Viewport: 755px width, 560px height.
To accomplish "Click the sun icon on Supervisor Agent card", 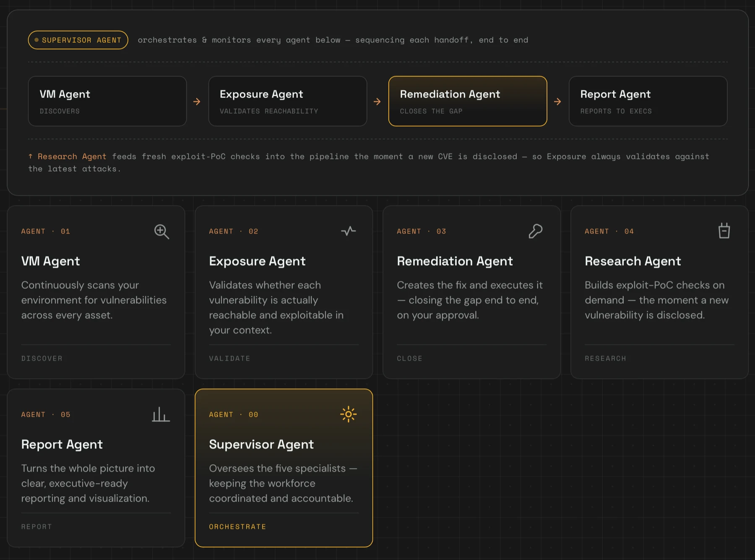I will (x=349, y=414).
